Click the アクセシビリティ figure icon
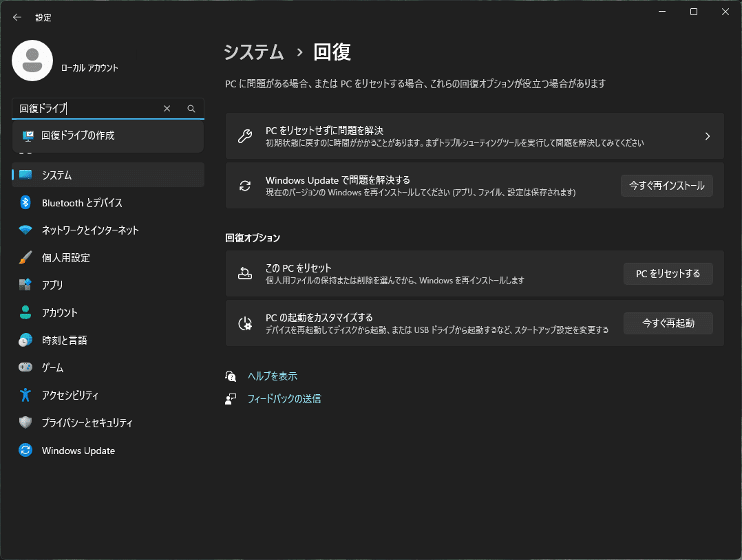The width and height of the screenshot is (742, 560). tap(25, 395)
